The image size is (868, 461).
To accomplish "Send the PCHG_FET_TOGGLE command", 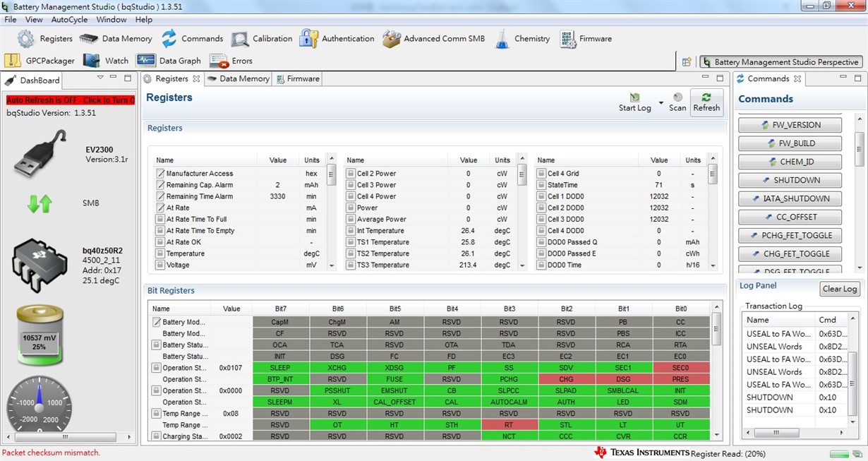I will [790, 235].
